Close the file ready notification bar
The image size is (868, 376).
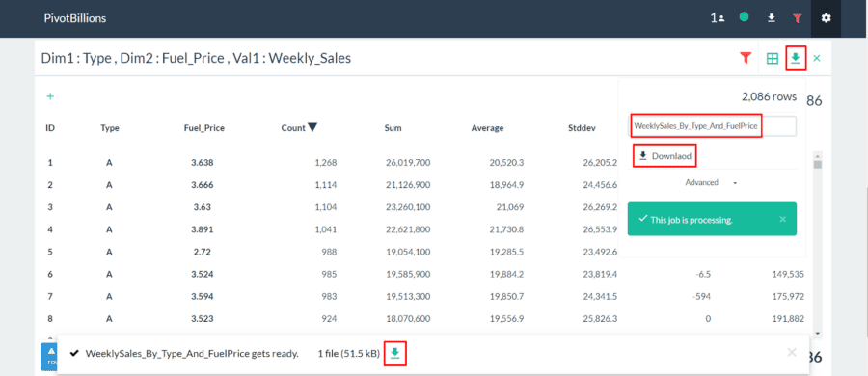coord(792,352)
